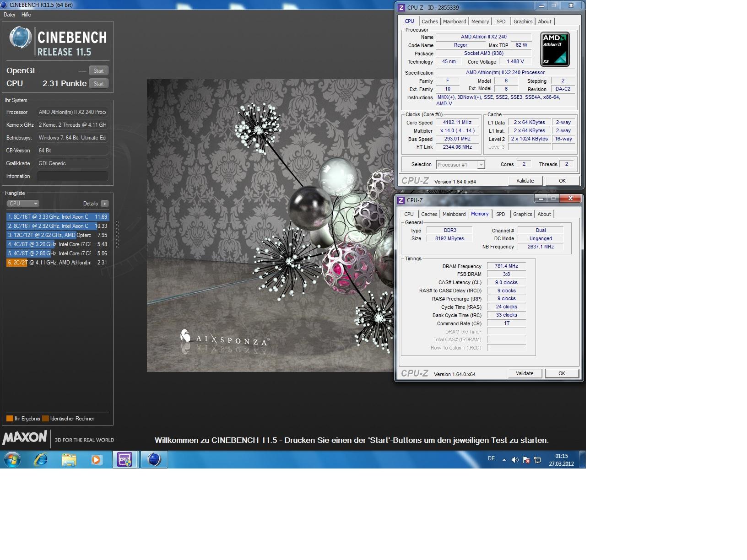
Task: Click the Information input field
Action: (x=72, y=176)
